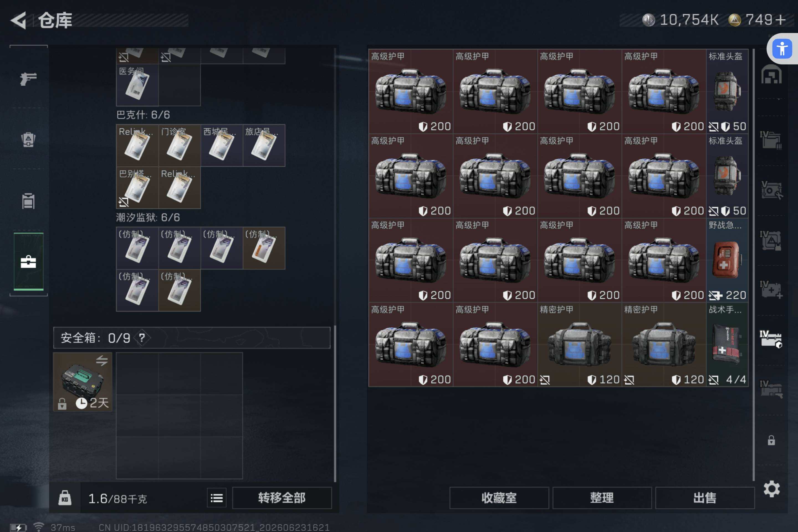Tap the plus icon beside 749
This screenshot has width=798, height=532.
781,20
